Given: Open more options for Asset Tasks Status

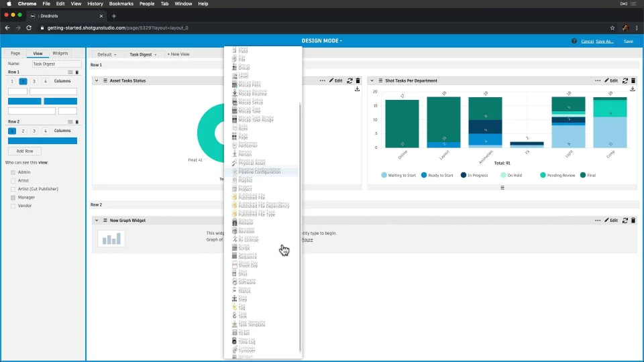Looking at the screenshot, I should 323,81.
